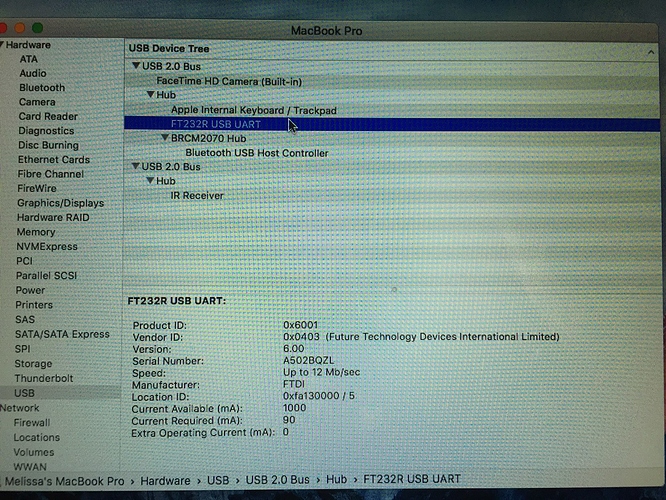Select Bluetooth USB Host Controller
The height and width of the screenshot is (500, 666).
coord(257,153)
